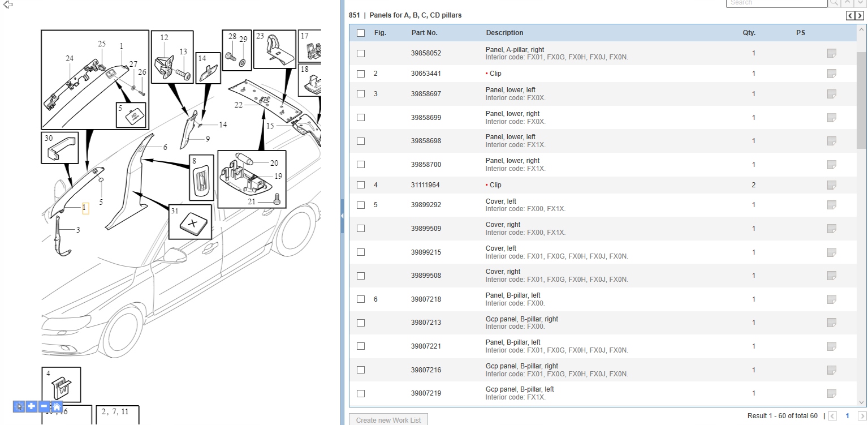The height and width of the screenshot is (425, 868).
Task: Select callout 9 on the diagram
Action: point(208,139)
